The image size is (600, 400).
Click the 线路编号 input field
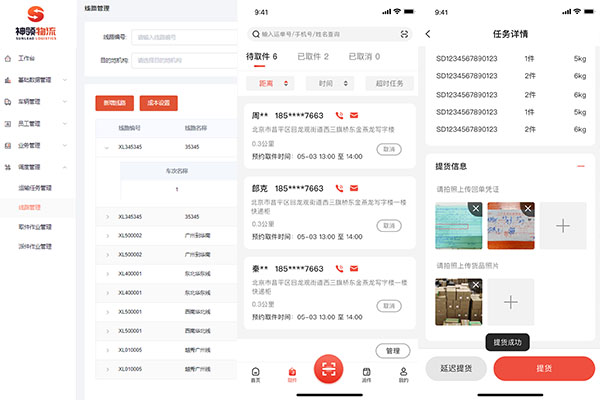[x=184, y=37]
